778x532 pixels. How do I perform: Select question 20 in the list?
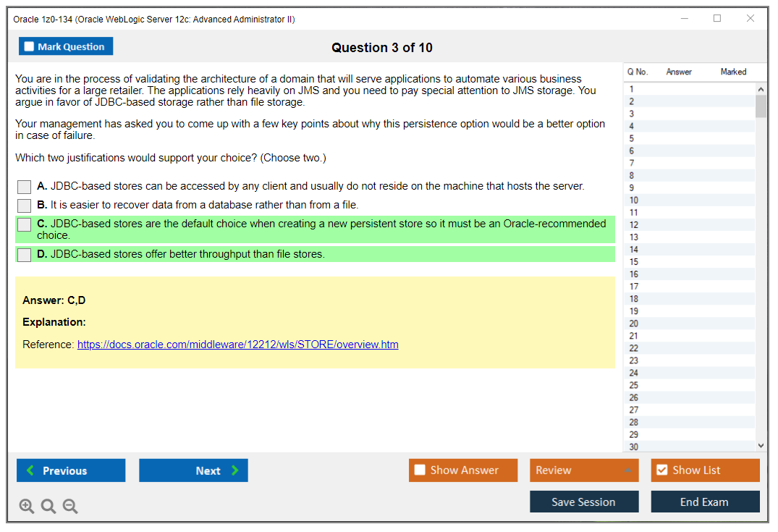[689, 324]
